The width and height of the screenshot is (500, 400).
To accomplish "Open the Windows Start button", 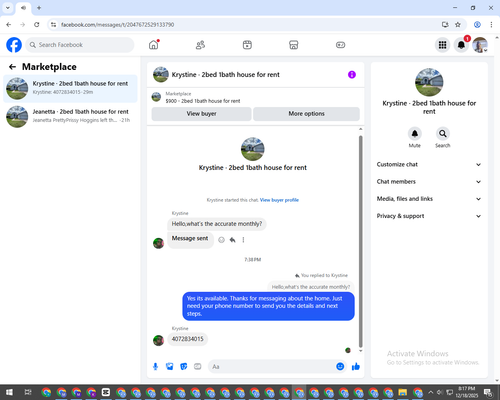I will pyautogui.click(x=9, y=392).
